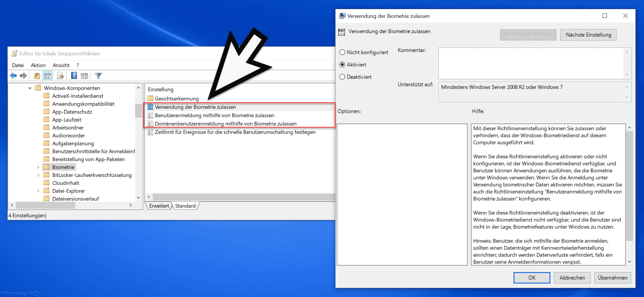The image size is (644, 297).
Task: Click the Hilfe pane's scroll-down arrow
Action: click(629, 262)
